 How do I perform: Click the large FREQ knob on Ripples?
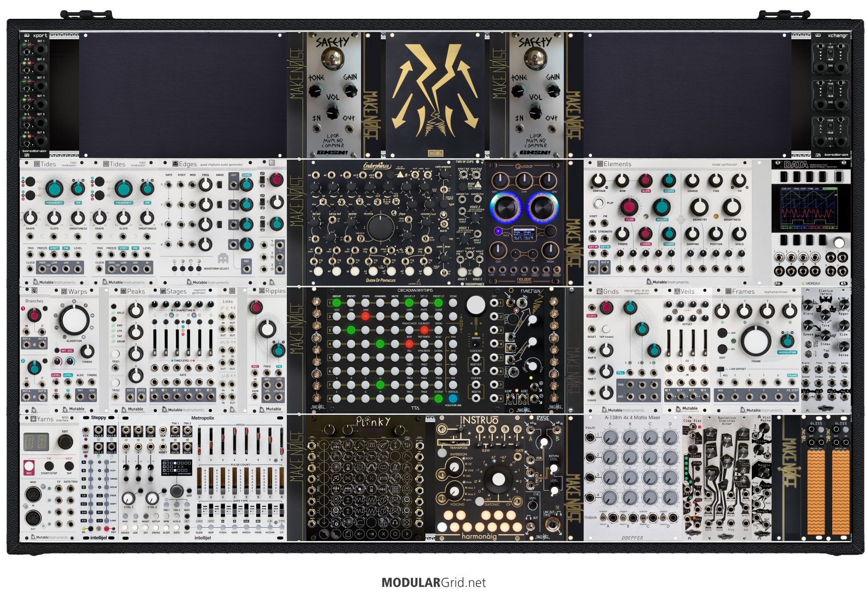pyautogui.click(x=267, y=329)
